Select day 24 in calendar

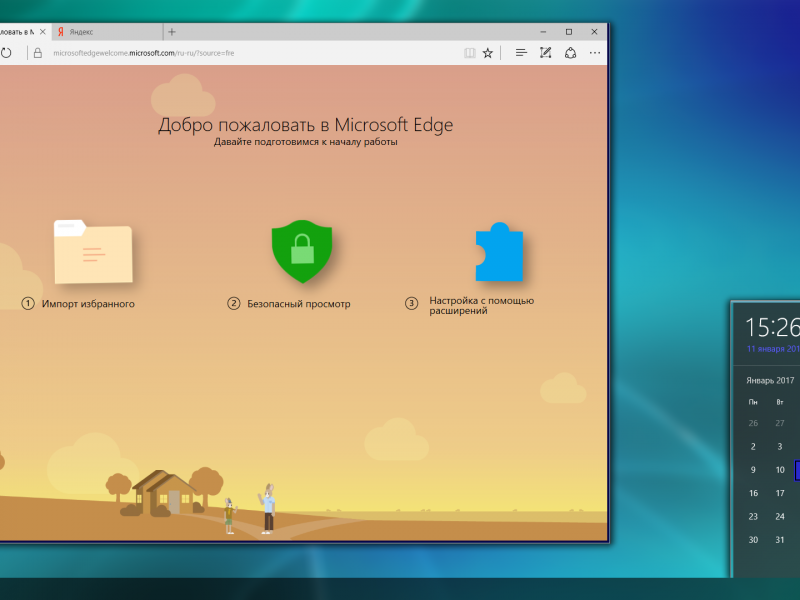tap(780, 517)
